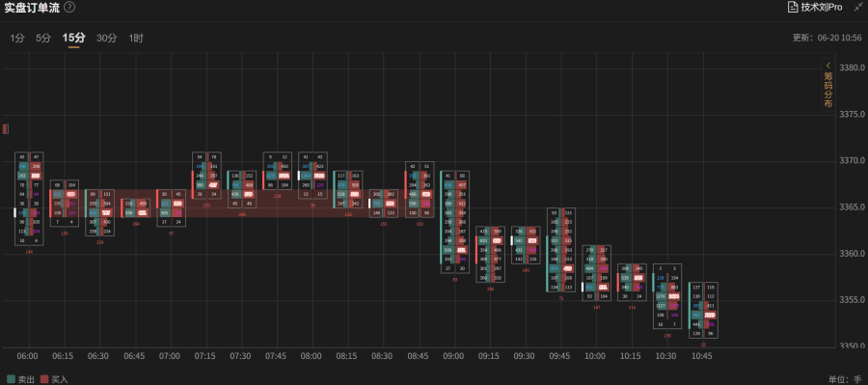Select the 30分 interval tab
This screenshot has width=868, height=385.
pos(107,39)
